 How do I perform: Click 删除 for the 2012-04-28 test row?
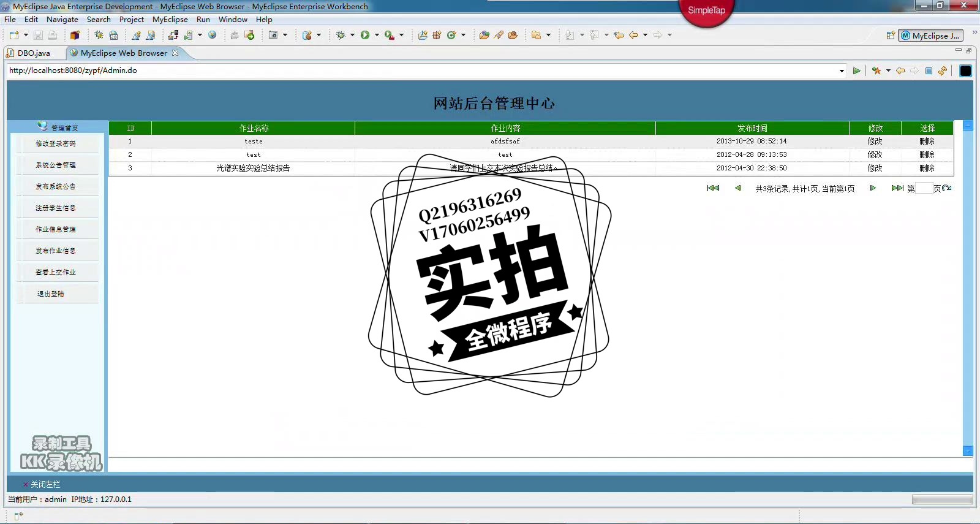point(927,154)
